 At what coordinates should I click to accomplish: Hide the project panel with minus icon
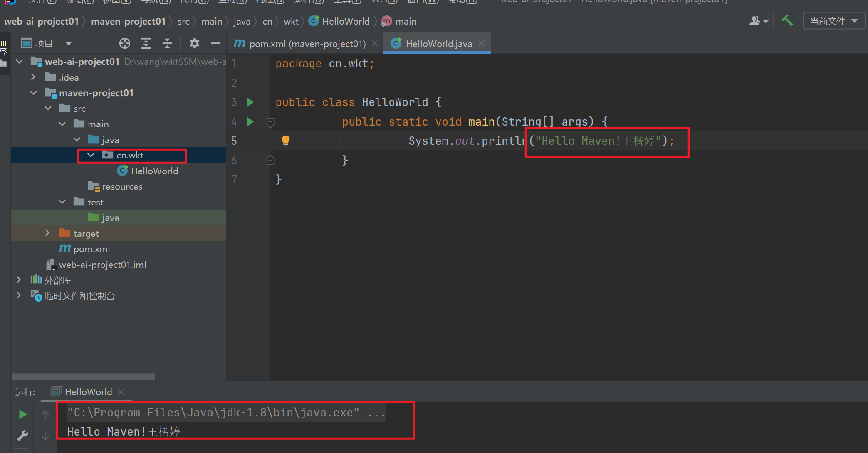[x=215, y=43]
